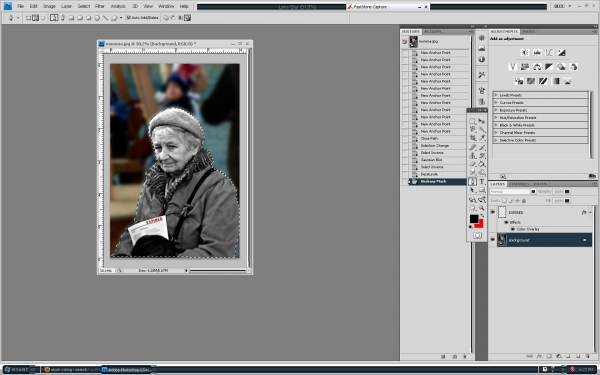Open the Filter menu
Screen dimensions: 600x375
point(100,6)
